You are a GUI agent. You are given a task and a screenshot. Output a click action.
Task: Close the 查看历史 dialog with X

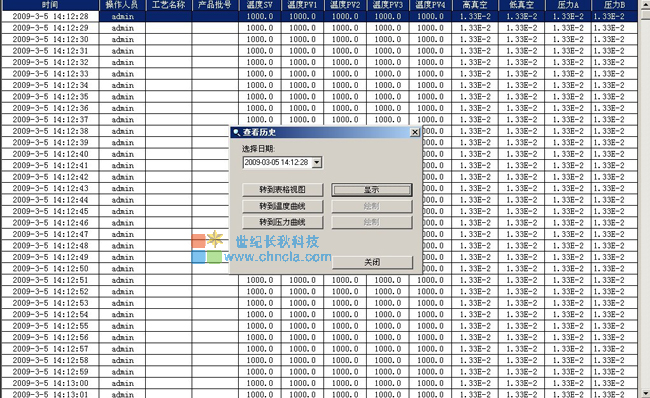click(415, 132)
